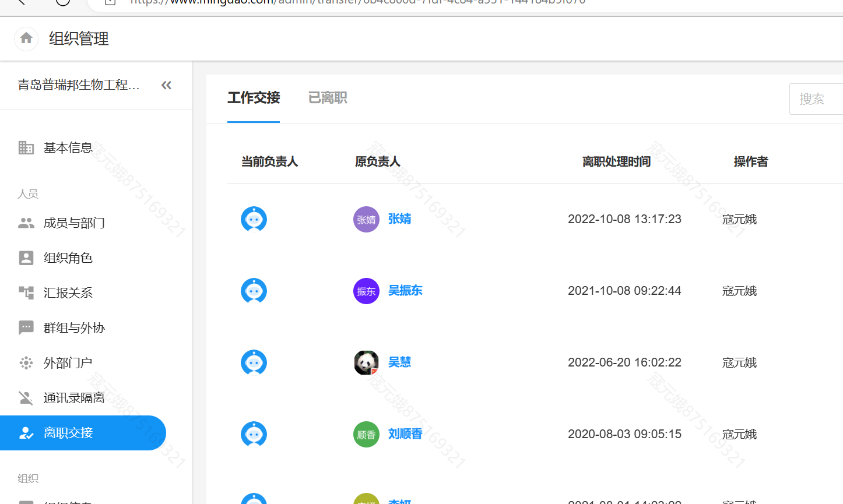
Task: Open 吴慧's panda profile avatar
Action: point(366,362)
